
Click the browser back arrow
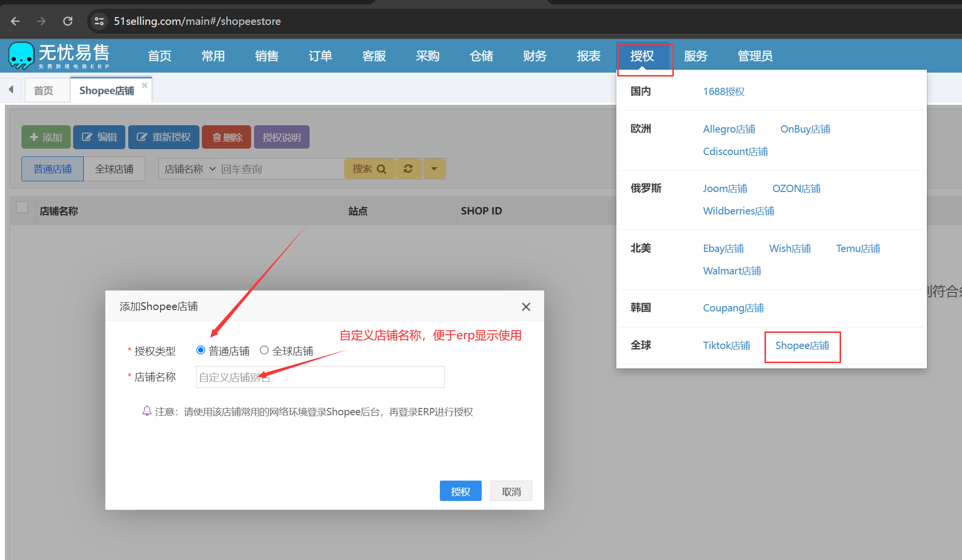15,21
